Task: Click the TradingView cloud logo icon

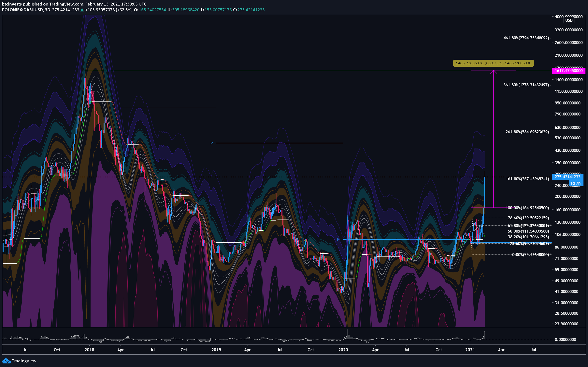Action: (6, 361)
